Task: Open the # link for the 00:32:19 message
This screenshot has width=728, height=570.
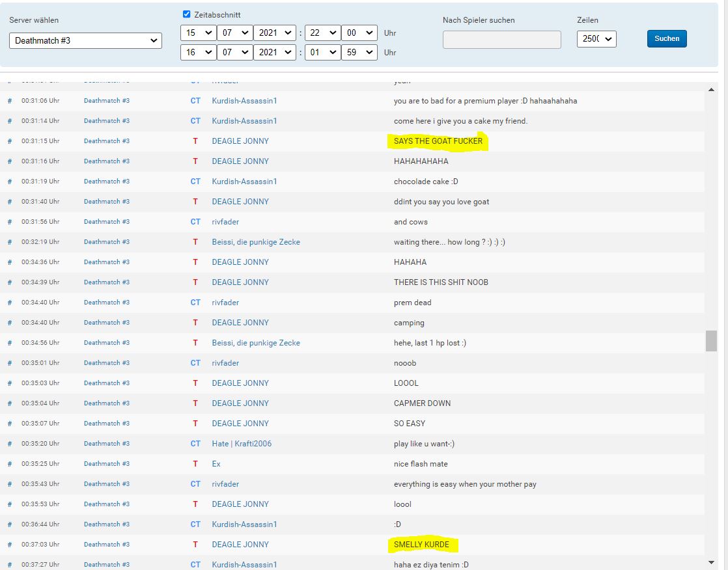Action: coord(10,242)
